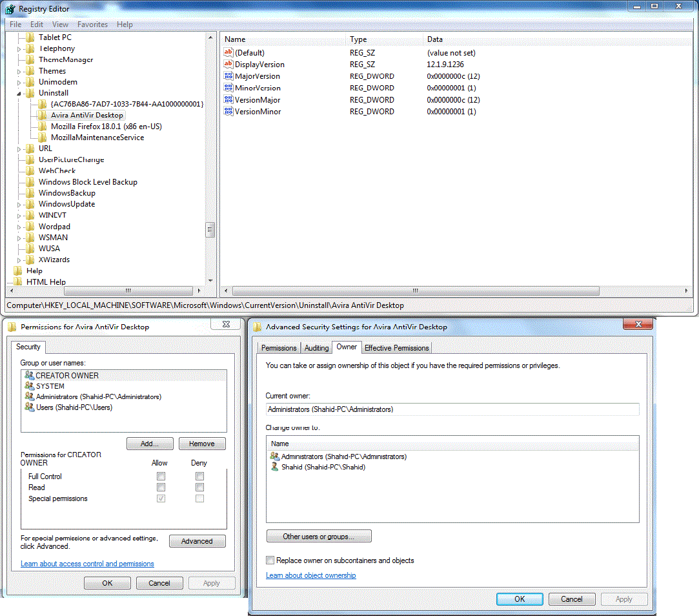Click the folder icon in Advanced Security Settings title

[x=258, y=327]
